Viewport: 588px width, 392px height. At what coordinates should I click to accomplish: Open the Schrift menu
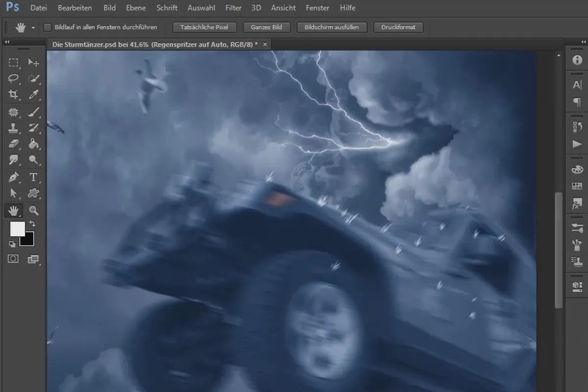point(167,8)
